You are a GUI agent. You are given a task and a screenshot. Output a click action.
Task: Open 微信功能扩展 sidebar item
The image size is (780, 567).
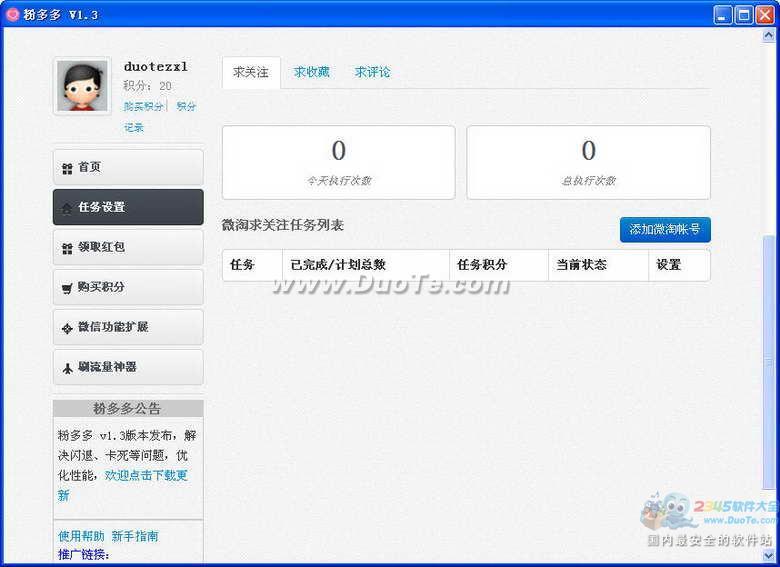128,327
